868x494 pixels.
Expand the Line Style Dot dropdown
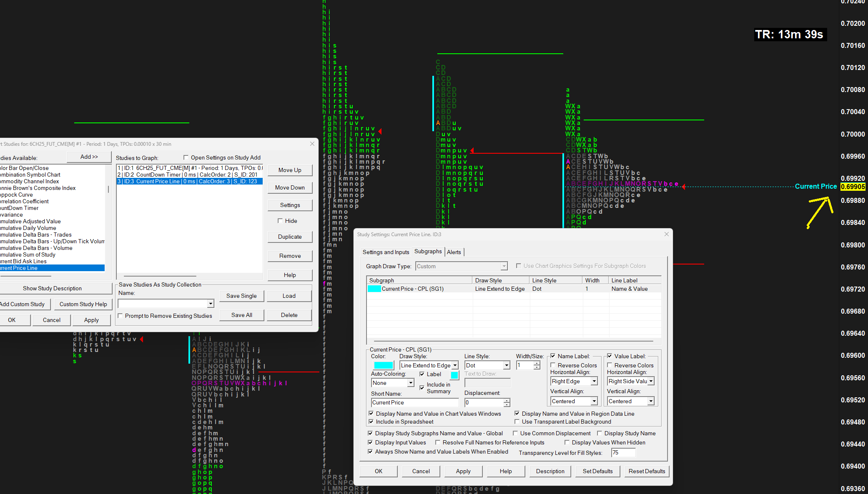[507, 365]
